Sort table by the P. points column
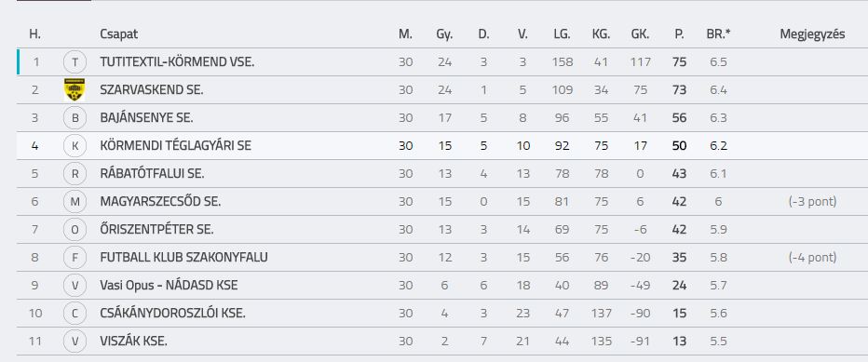Image resolution: width=868 pixels, height=362 pixels. (x=679, y=34)
